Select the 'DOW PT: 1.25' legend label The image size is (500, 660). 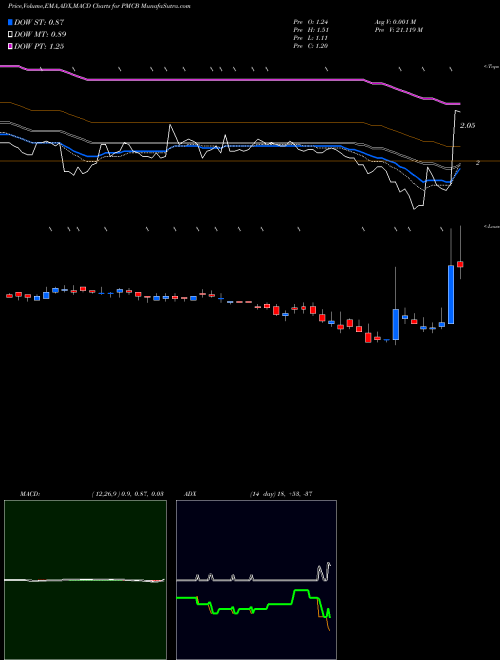39,47
